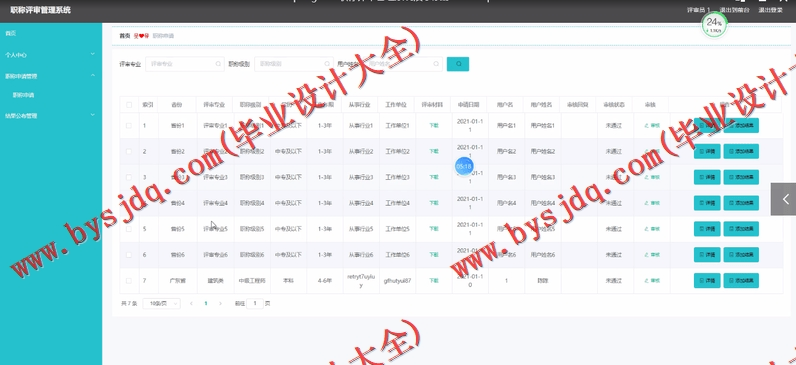Download review material for row 3
The image size is (796, 365).
[434, 177]
